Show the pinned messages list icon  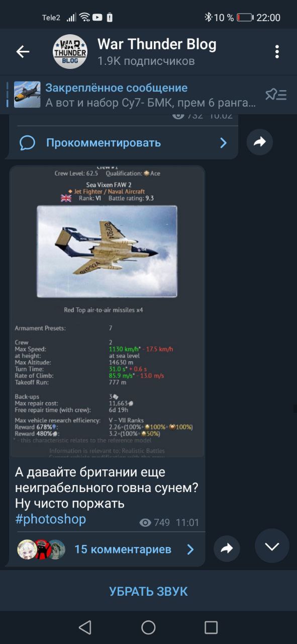[x=276, y=95]
